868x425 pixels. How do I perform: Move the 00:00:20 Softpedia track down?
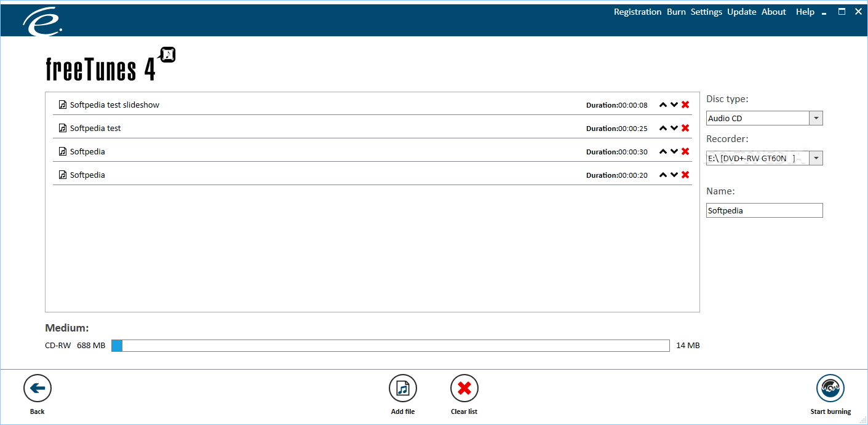point(674,175)
